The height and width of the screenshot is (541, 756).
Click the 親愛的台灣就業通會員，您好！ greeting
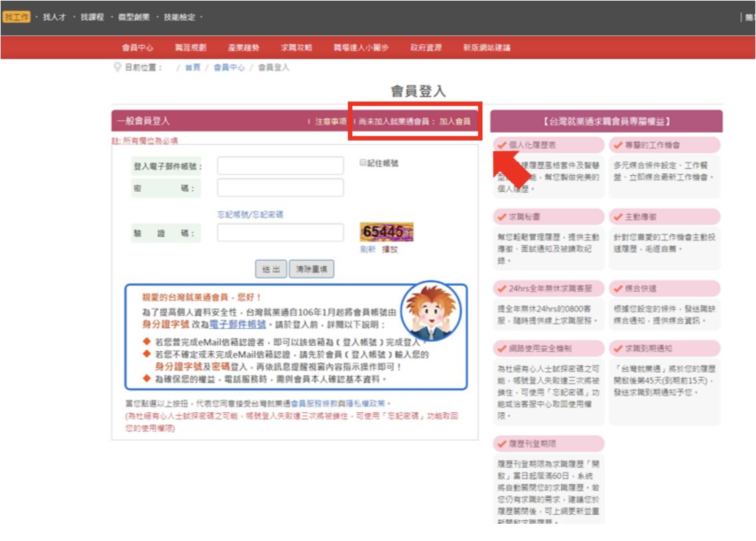(202, 297)
